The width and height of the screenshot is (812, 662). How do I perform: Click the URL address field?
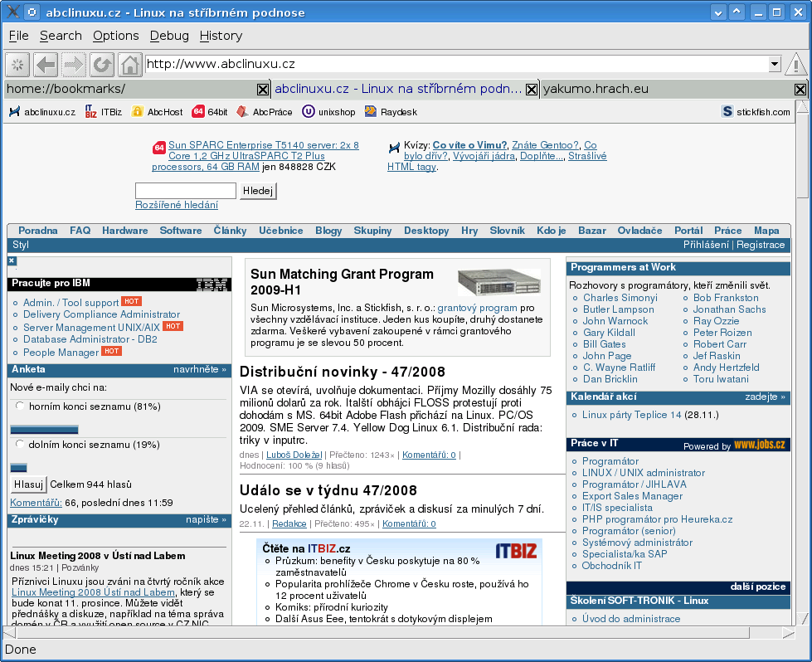pyautogui.click(x=457, y=64)
